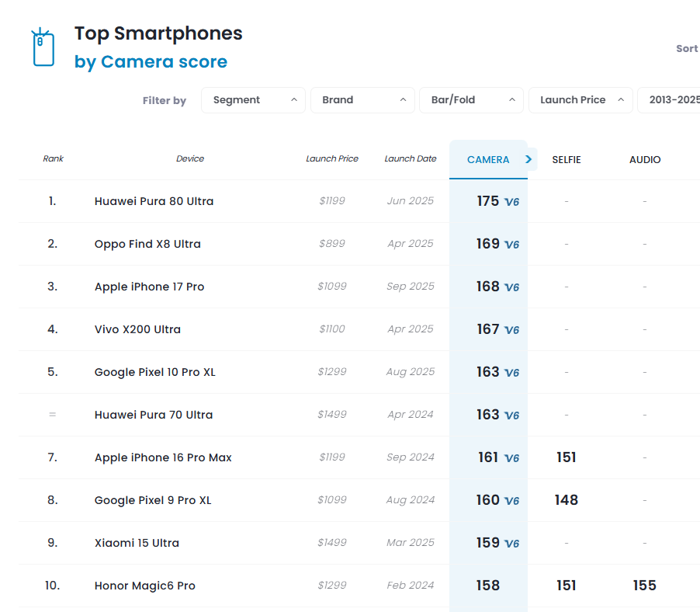
Task: Click the Rank column header
Action: (x=53, y=158)
